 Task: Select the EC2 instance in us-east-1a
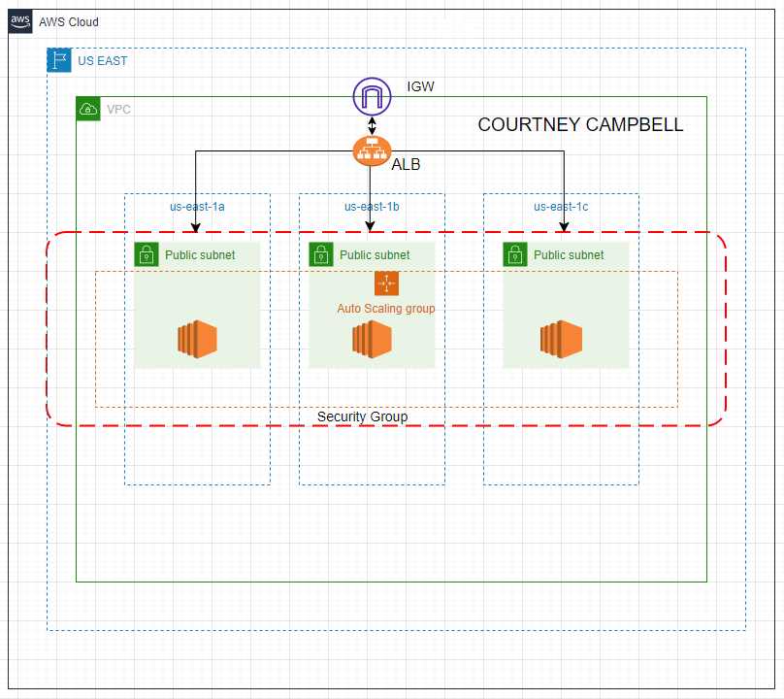tap(196, 338)
